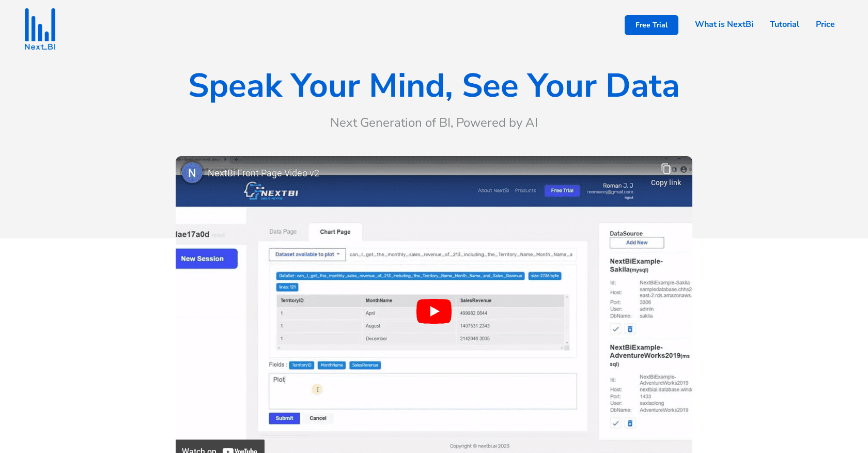868x453 pixels.
Task: Go to the Tutorial page
Action: [784, 24]
